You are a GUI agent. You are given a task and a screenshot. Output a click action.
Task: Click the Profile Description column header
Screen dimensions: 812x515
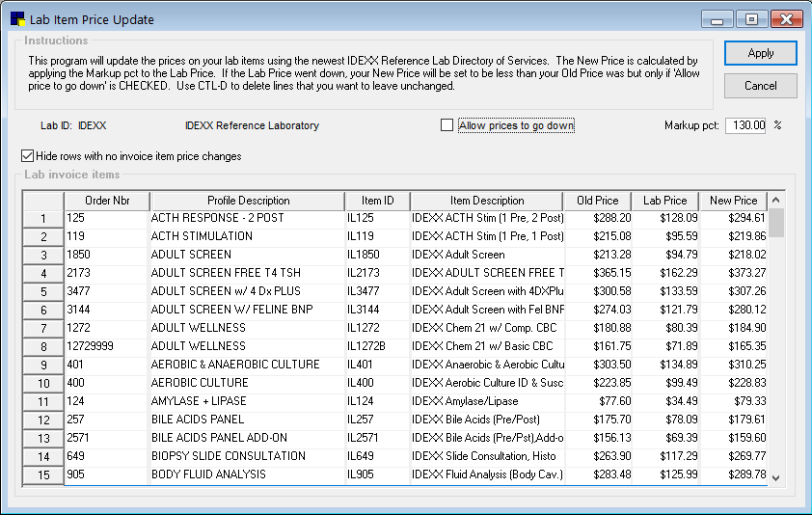(248, 201)
